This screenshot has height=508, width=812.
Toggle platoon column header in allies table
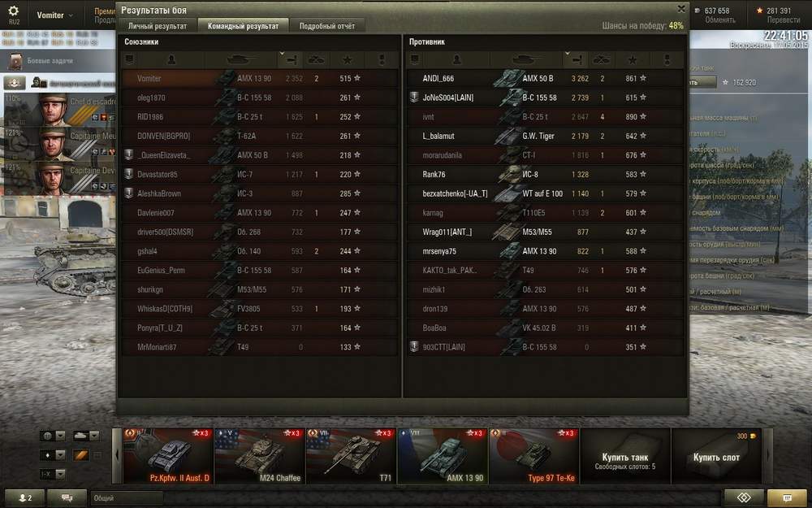[129, 60]
